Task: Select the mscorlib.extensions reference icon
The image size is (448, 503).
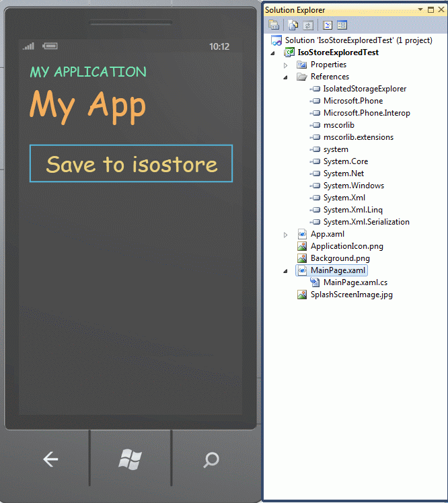Action: [315, 137]
